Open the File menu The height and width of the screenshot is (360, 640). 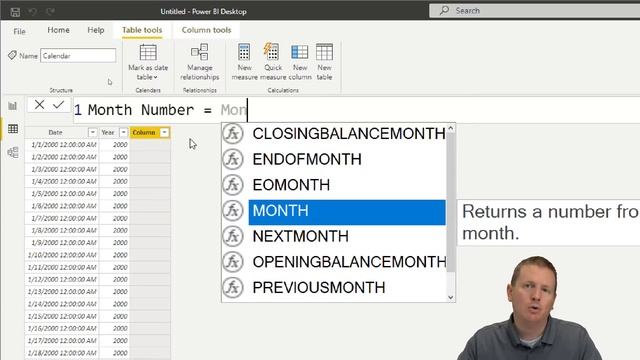tap(19, 31)
